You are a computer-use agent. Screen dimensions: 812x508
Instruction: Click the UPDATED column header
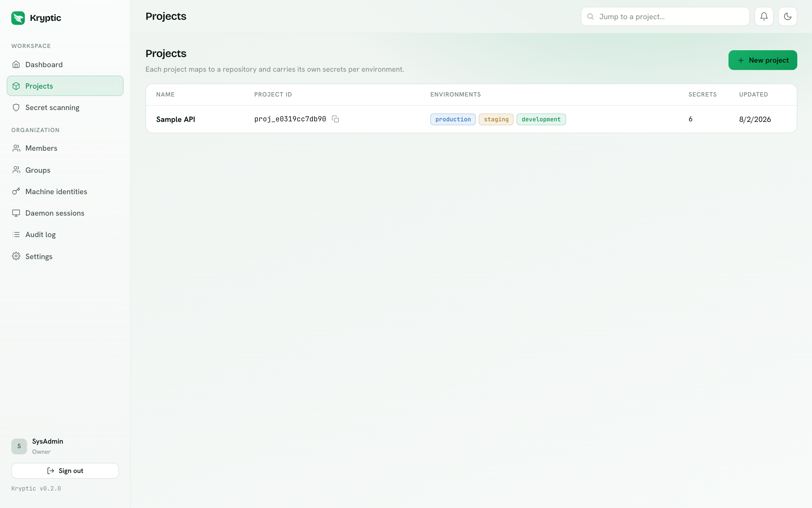[x=753, y=95]
